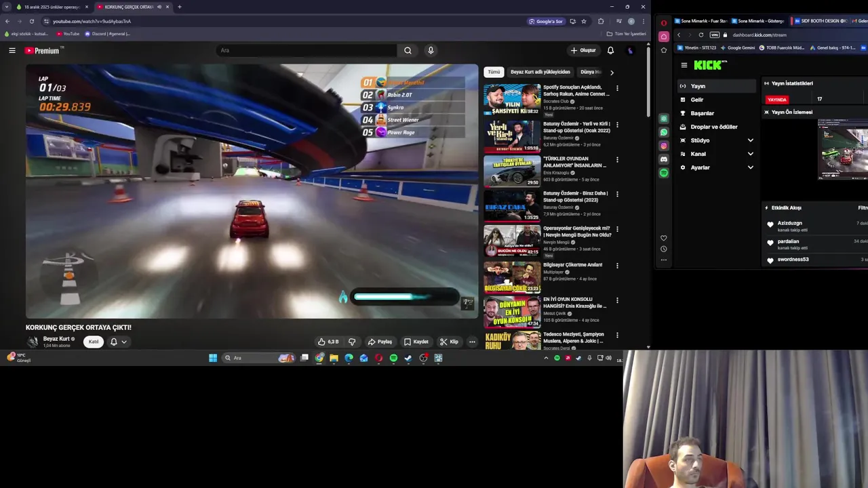Click the Paylaş share button
The image size is (868, 488).
380,342
